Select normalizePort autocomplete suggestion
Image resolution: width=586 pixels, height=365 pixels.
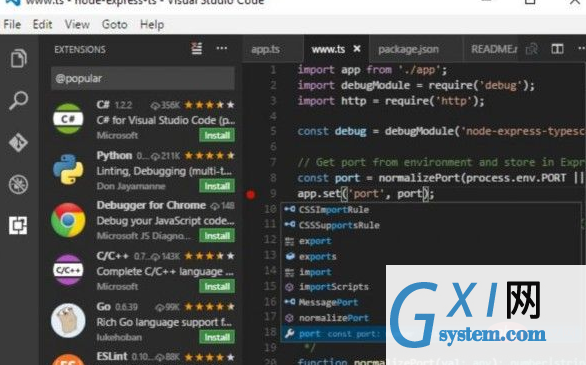pyautogui.click(x=333, y=318)
